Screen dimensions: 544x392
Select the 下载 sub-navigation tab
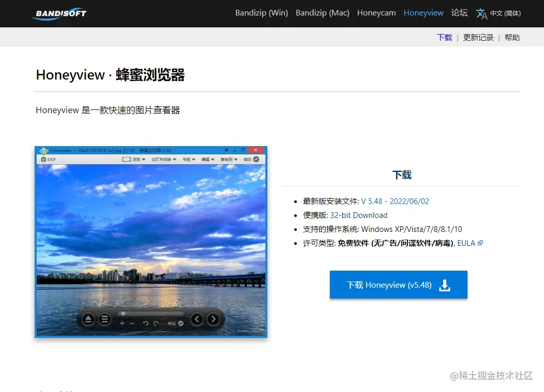(x=444, y=37)
